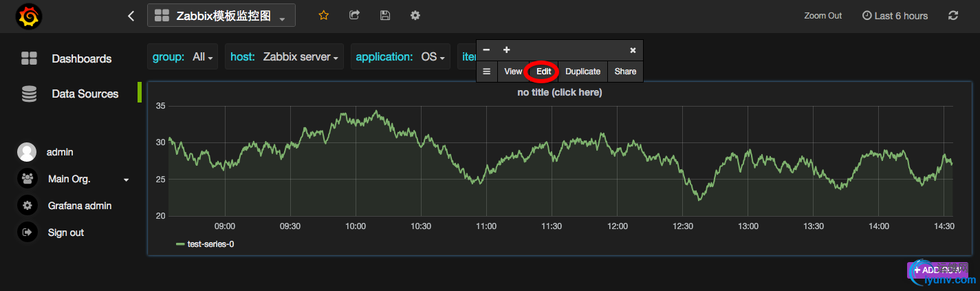Open Data Sources from the side menu
980x291 pixels.
point(85,94)
